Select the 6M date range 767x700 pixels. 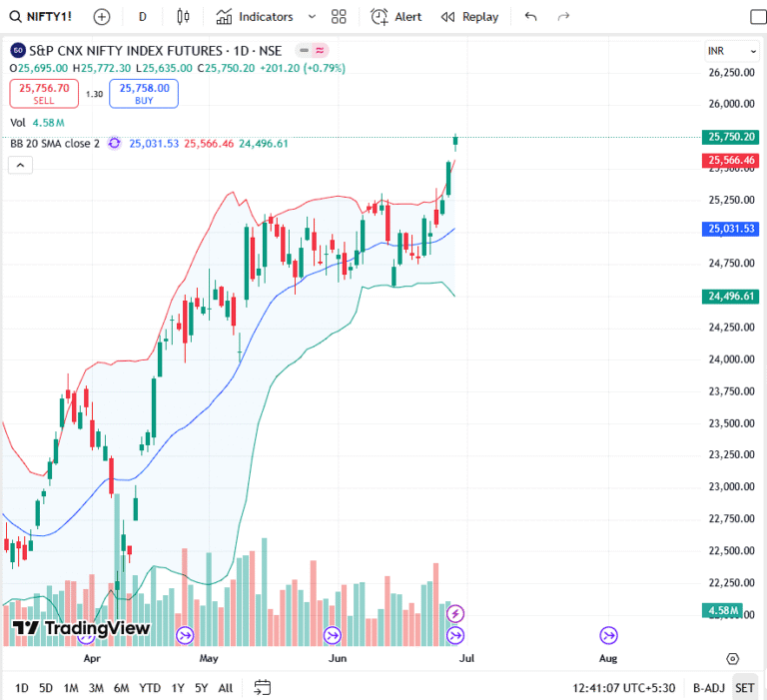[x=121, y=688]
